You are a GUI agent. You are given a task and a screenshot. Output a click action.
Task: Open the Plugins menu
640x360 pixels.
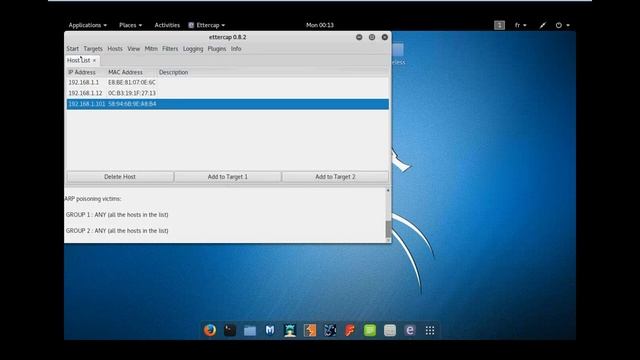pyautogui.click(x=217, y=49)
